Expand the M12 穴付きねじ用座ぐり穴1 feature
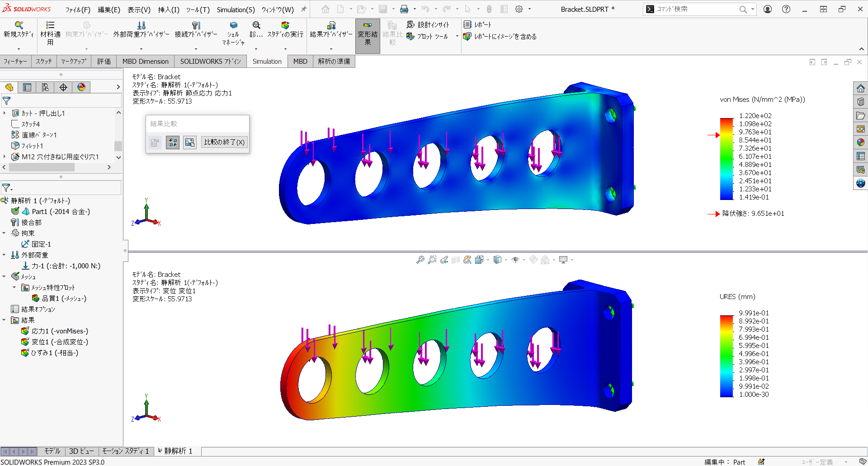Image resolution: width=868 pixels, height=466 pixels. pyautogui.click(x=5, y=157)
